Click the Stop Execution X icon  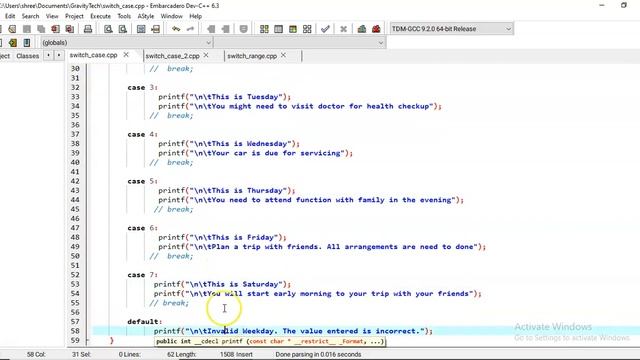[x=343, y=29]
